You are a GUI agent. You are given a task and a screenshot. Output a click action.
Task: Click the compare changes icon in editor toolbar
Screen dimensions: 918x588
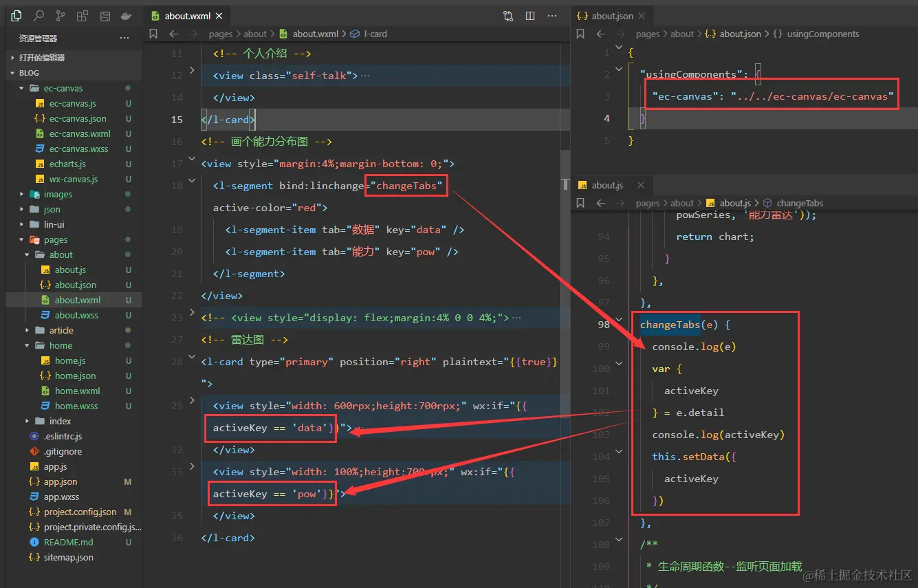[508, 16]
